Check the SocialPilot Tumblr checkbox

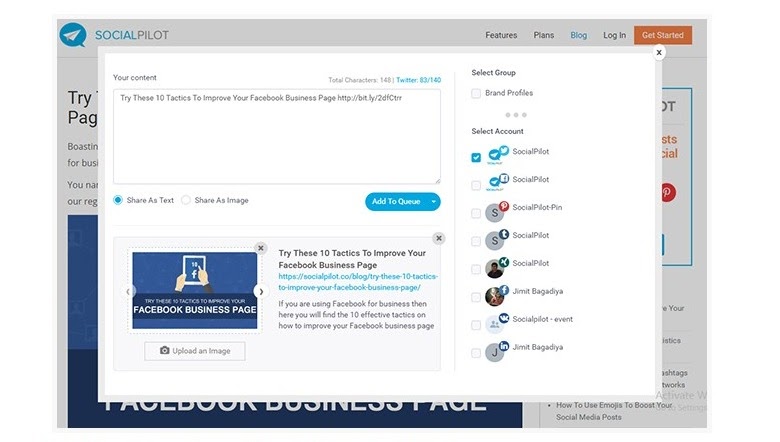pyautogui.click(x=476, y=241)
